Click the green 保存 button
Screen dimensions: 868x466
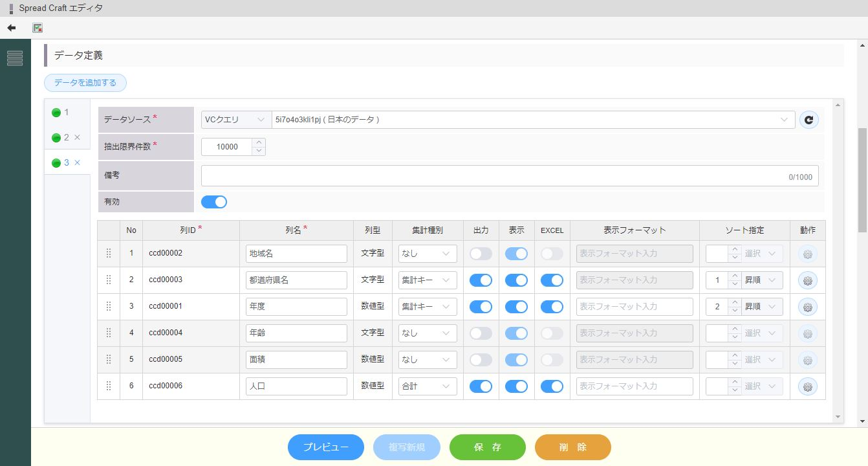487,447
